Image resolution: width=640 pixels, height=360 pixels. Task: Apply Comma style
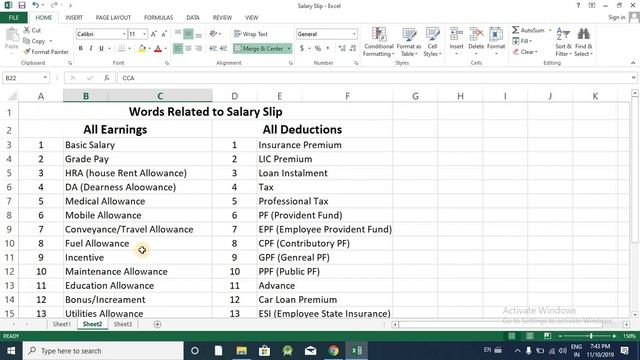pos(328,49)
